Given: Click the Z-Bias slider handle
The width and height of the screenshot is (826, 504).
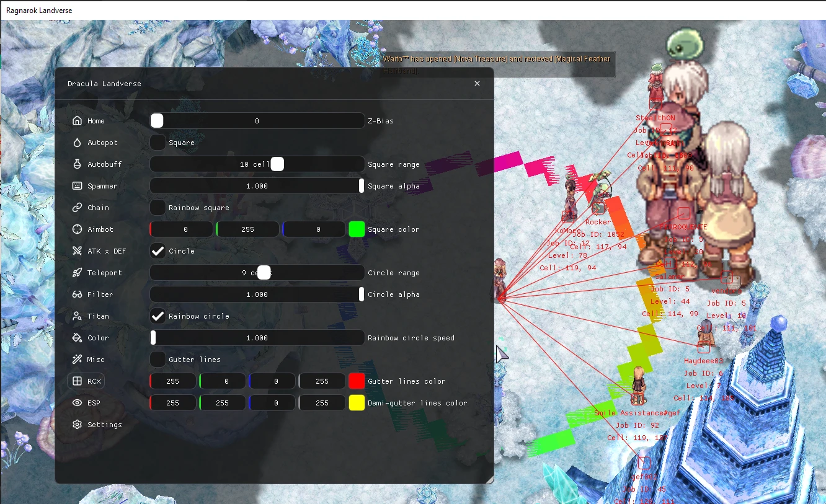Looking at the screenshot, I should tap(158, 121).
